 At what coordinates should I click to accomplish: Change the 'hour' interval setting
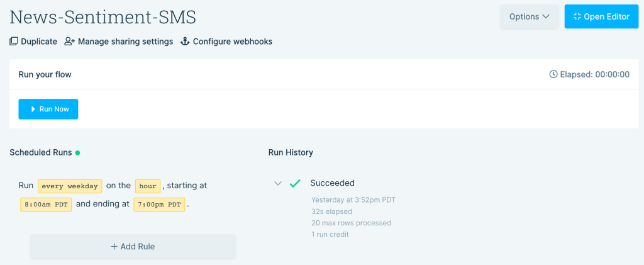coord(148,186)
